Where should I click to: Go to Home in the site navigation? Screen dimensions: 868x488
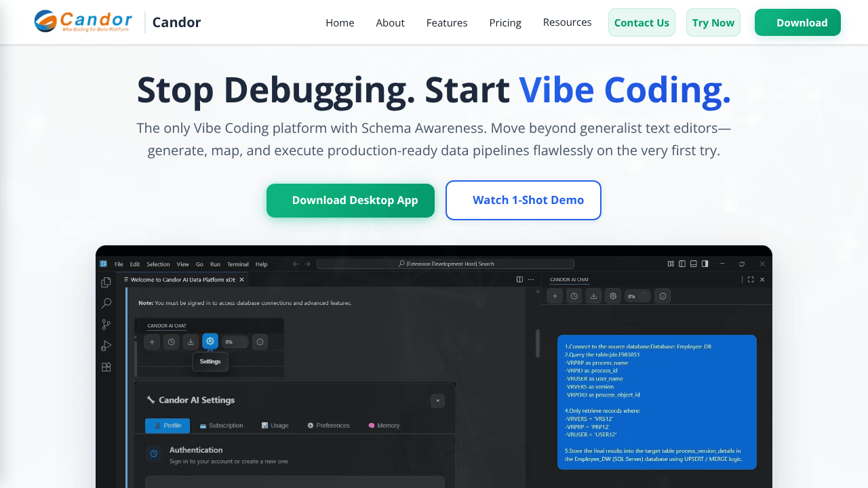[x=340, y=23]
